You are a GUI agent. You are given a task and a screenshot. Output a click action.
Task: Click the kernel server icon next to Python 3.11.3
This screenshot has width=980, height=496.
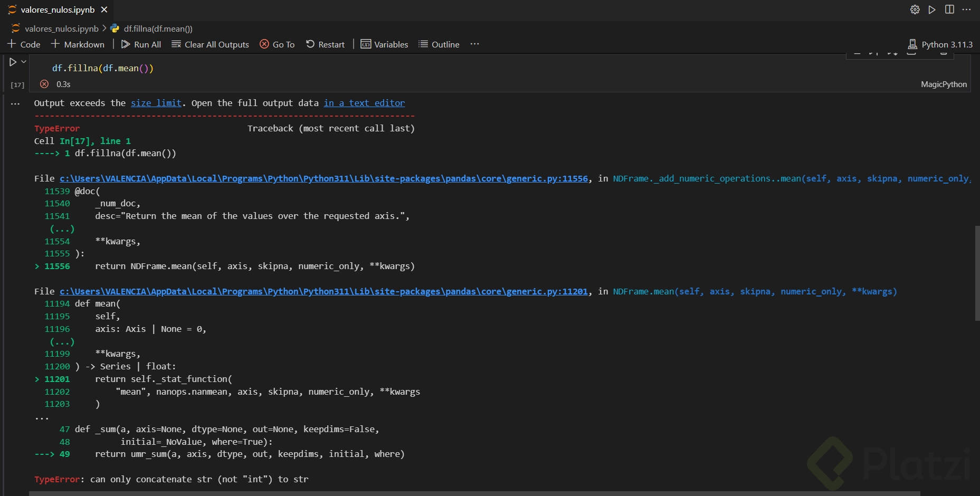(x=912, y=44)
